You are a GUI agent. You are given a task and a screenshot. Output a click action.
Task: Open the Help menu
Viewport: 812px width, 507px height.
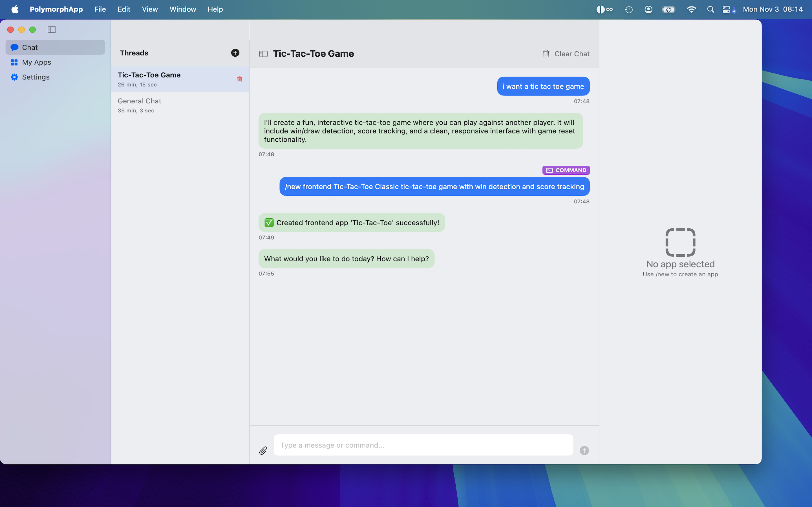click(215, 9)
